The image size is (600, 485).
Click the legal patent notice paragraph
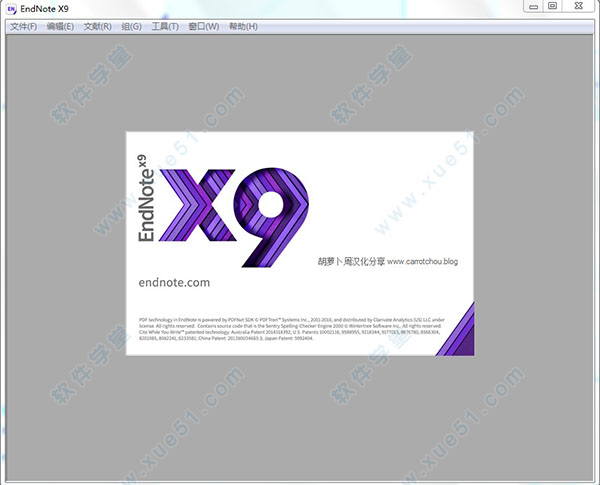click(290, 329)
